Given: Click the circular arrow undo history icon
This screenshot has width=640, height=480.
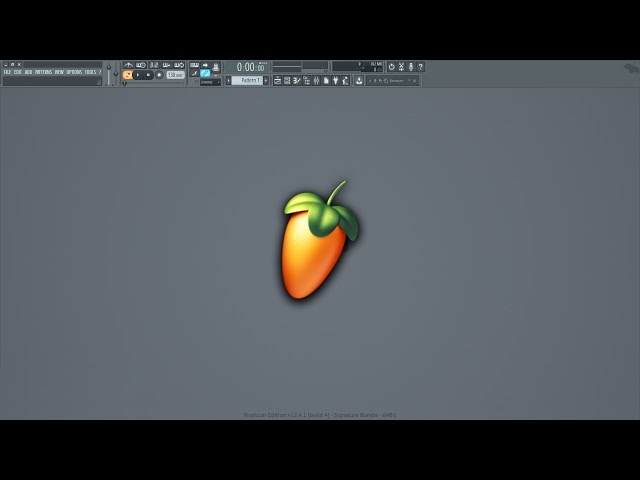Looking at the screenshot, I should [x=392, y=67].
